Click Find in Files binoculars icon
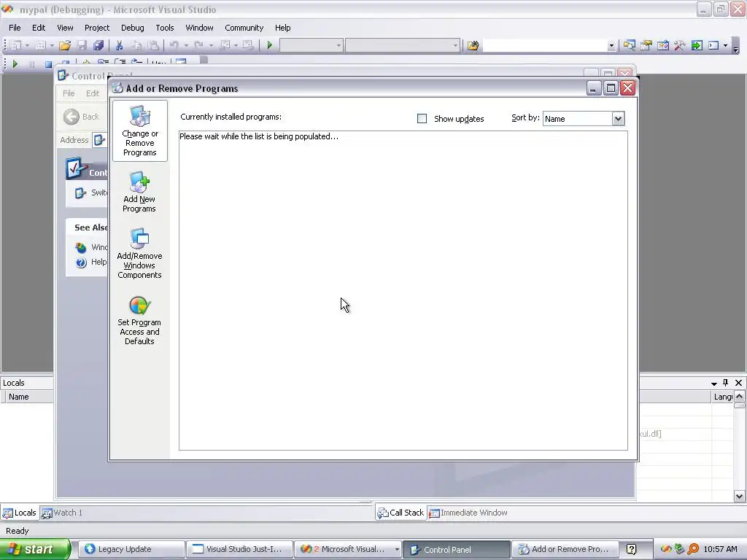Image resolution: width=747 pixels, height=560 pixels. [x=473, y=46]
